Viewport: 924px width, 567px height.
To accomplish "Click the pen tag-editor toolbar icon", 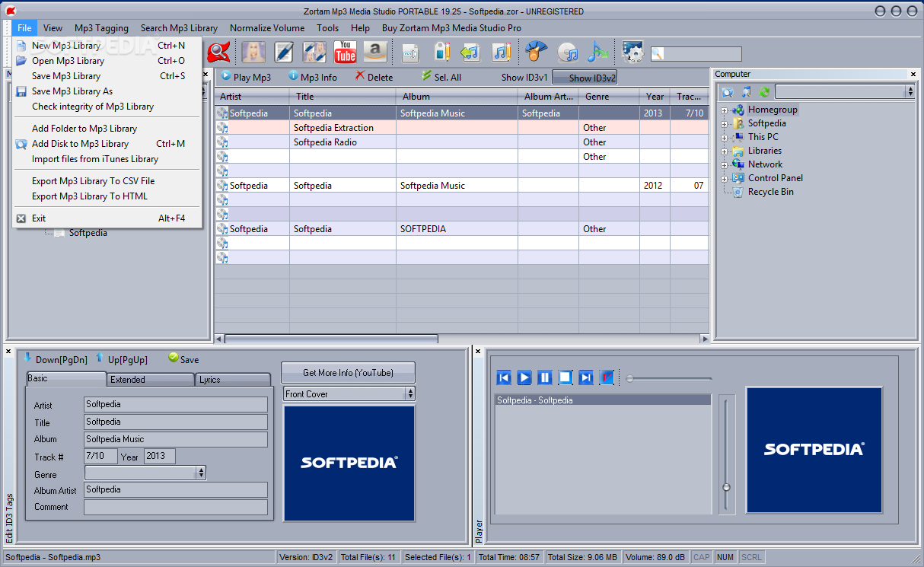I will (284, 52).
